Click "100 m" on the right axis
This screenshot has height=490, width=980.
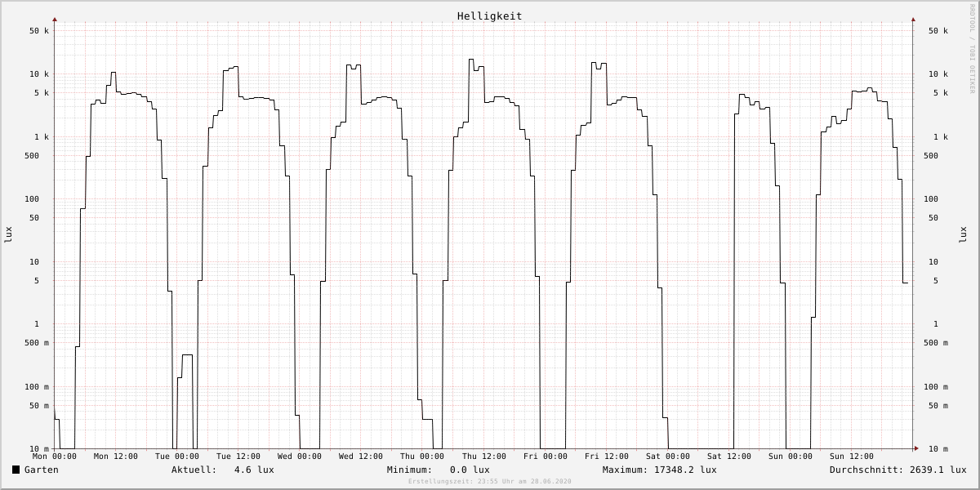[936, 387]
